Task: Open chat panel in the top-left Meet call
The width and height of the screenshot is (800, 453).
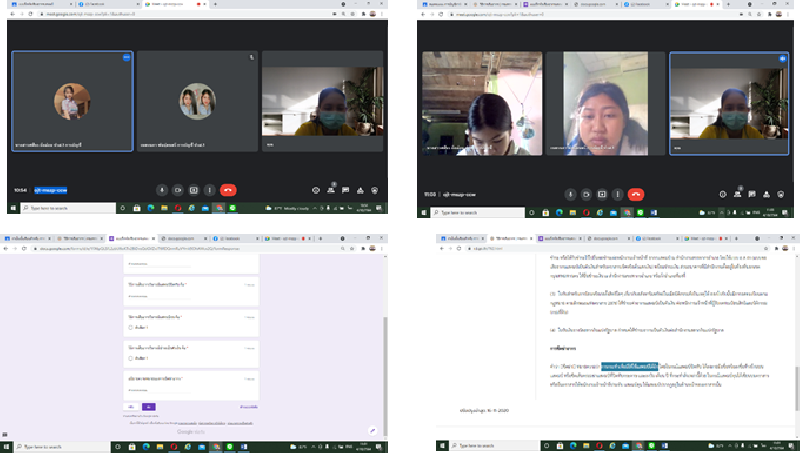Action: pyautogui.click(x=345, y=189)
